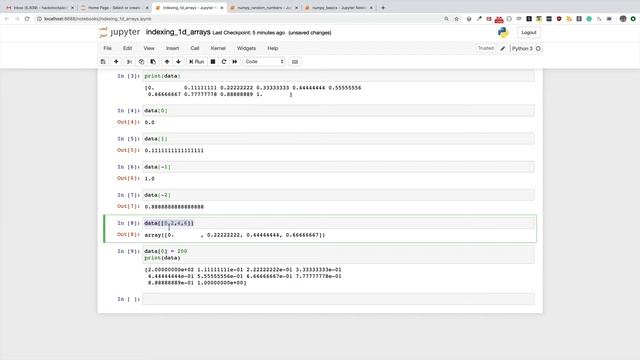Viewport: 640px width, 360px height.
Task: Click the Logout button
Action: tap(529, 32)
